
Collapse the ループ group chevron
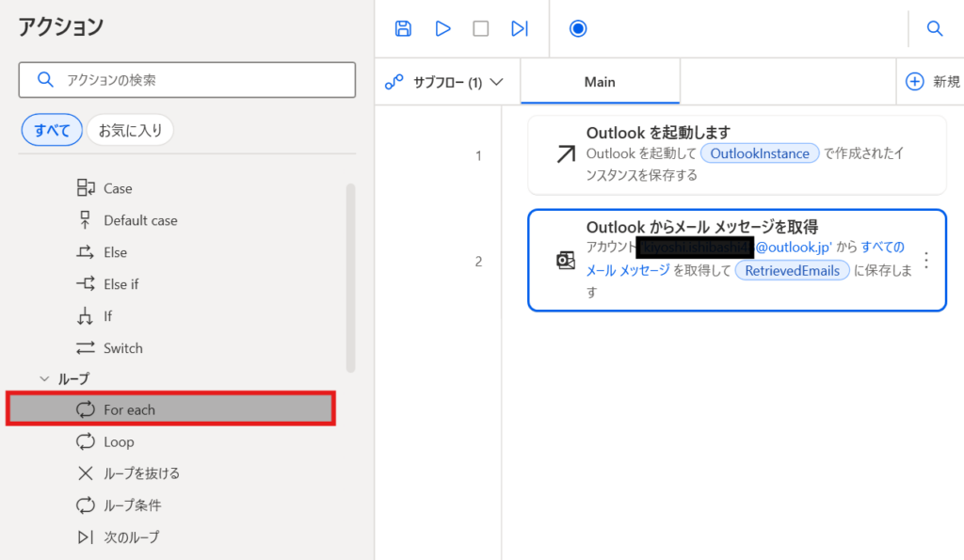(44, 378)
